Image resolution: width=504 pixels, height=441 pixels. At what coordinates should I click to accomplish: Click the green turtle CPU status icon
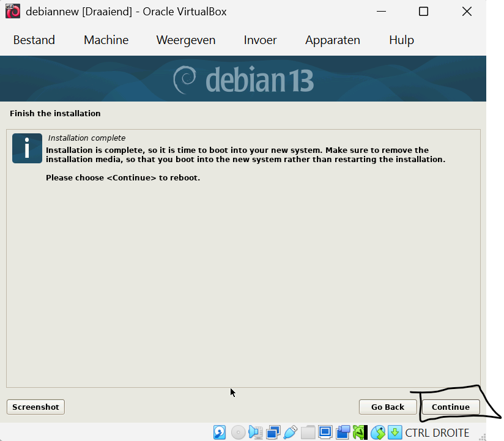360,432
